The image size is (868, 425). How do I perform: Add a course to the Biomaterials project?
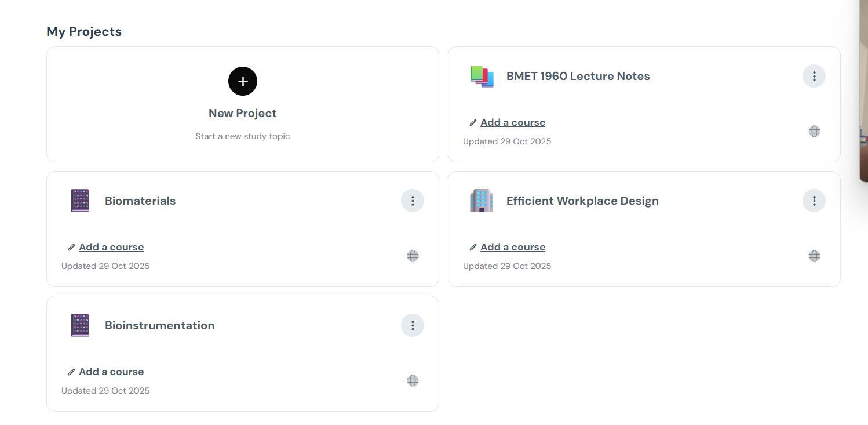(x=111, y=247)
